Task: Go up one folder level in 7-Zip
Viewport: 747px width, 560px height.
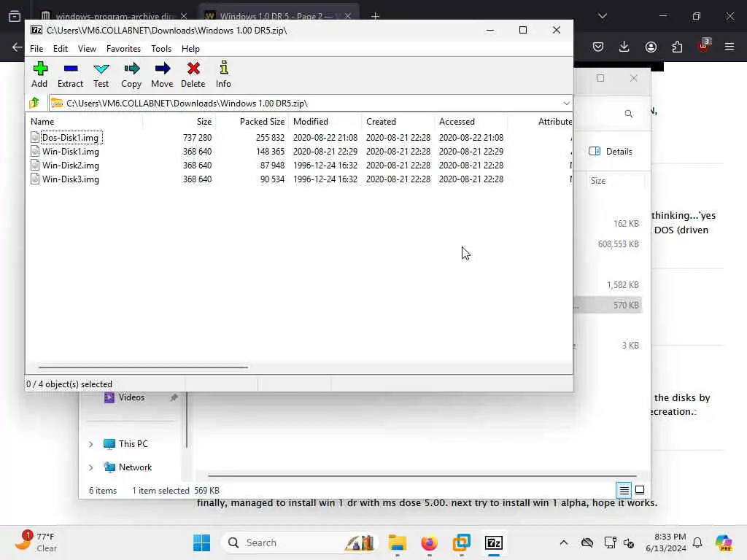Action: click(x=34, y=103)
